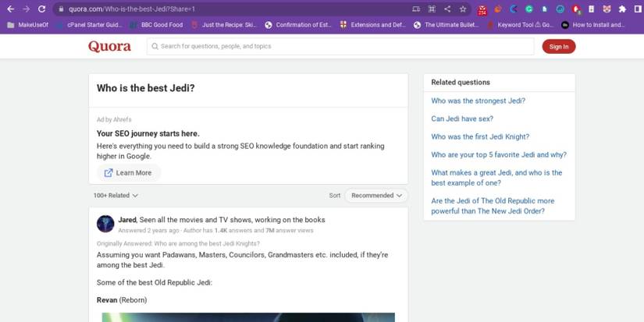Open Jedi of The Old Republic question
This screenshot has width=644, height=322.
pos(493,206)
